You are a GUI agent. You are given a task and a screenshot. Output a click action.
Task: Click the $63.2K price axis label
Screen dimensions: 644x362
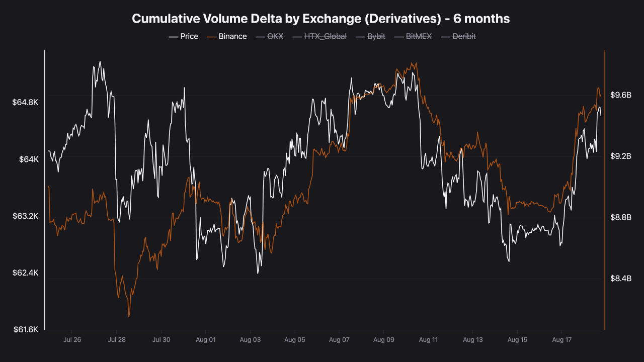tap(25, 216)
